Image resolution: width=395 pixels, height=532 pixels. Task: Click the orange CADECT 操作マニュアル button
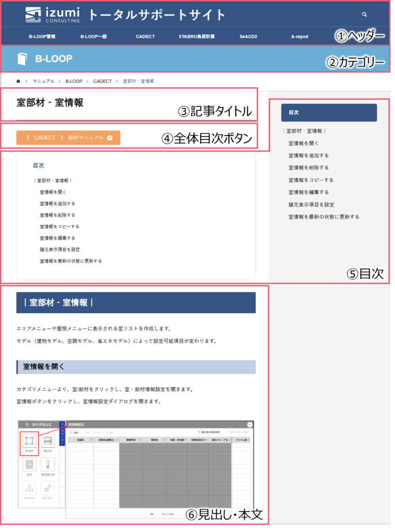[69, 138]
